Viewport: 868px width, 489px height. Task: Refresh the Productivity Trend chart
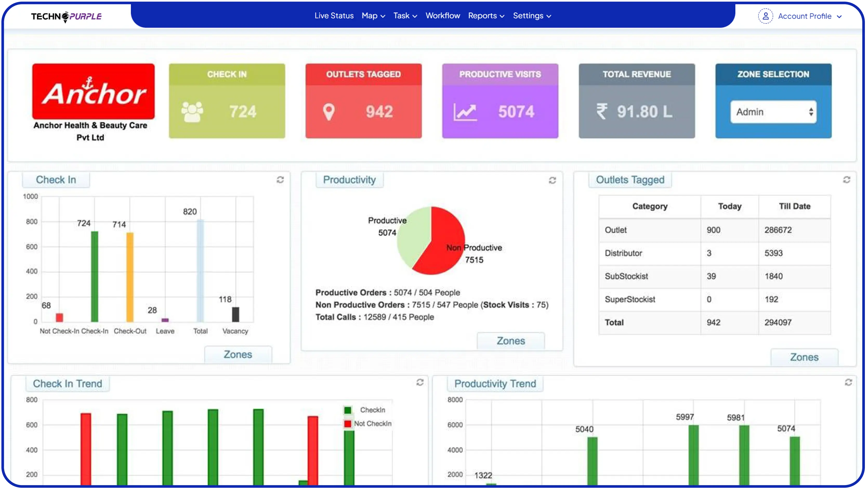tap(848, 382)
